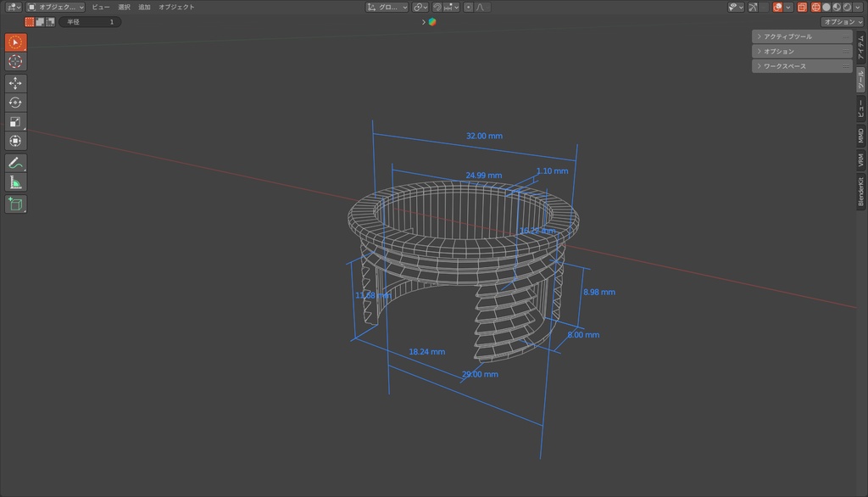
Task: Click the Add Cube tool
Action: (15, 204)
